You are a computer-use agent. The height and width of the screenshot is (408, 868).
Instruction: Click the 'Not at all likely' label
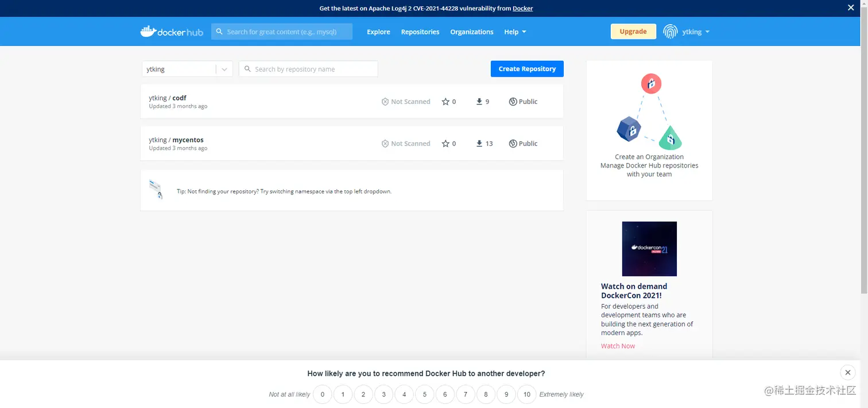289,394
